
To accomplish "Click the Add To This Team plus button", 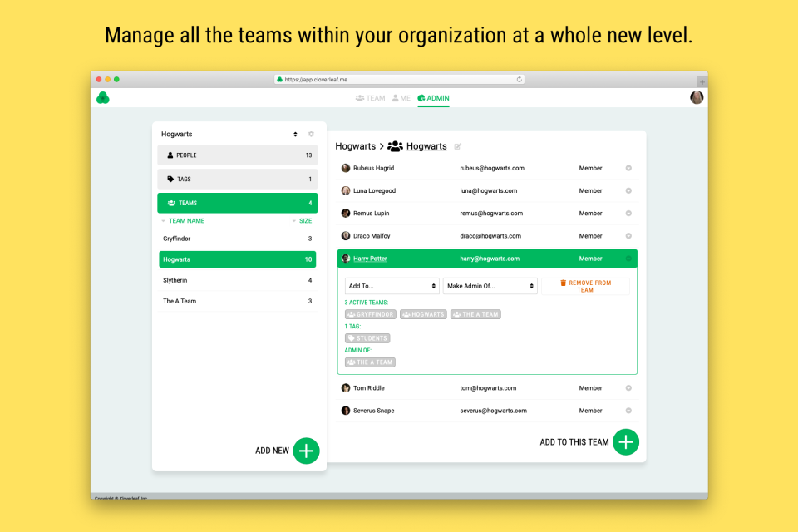I will tap(626, 442).
